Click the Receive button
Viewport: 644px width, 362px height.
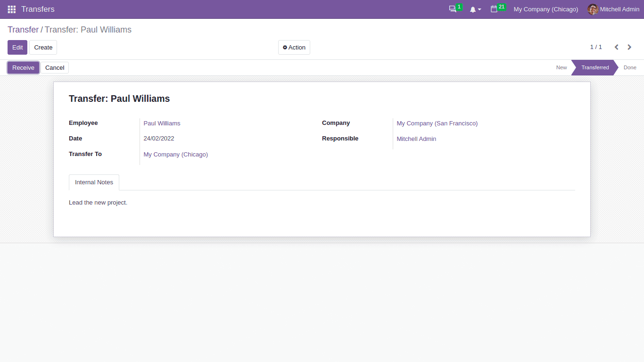[23, 67]
